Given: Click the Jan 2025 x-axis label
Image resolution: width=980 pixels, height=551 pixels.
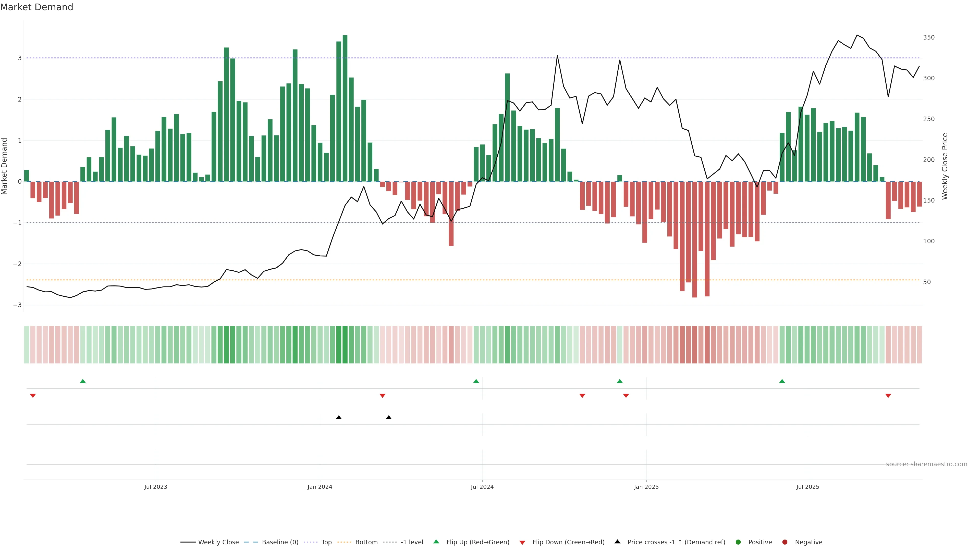Looking at the screenshot, I should coord(646,487).
